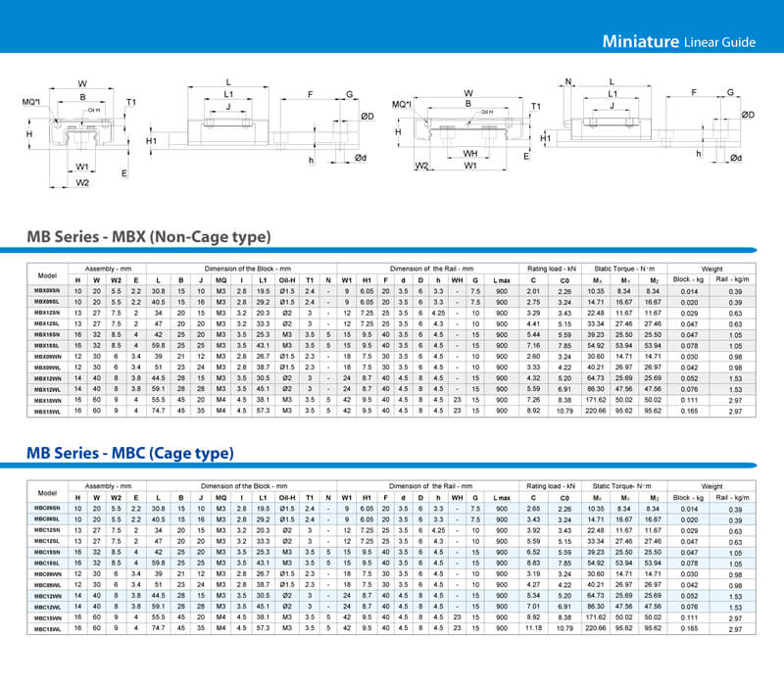Click the "Miniature Linear Guide" page title
784x688 pixels.
(x=679, y=41)
